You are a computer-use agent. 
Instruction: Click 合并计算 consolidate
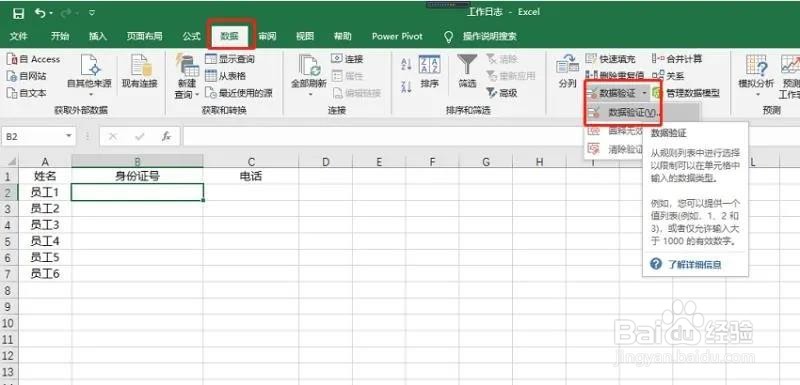[677, 60]
